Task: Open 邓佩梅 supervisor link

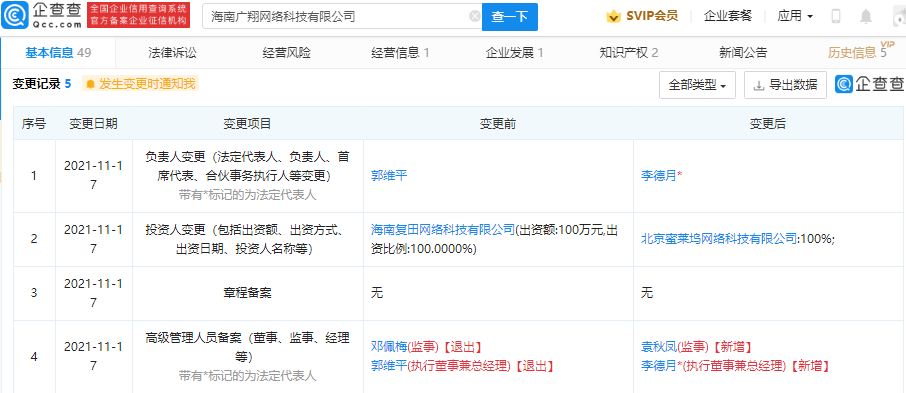Action: pyautogui.click(x=389, y=347)
